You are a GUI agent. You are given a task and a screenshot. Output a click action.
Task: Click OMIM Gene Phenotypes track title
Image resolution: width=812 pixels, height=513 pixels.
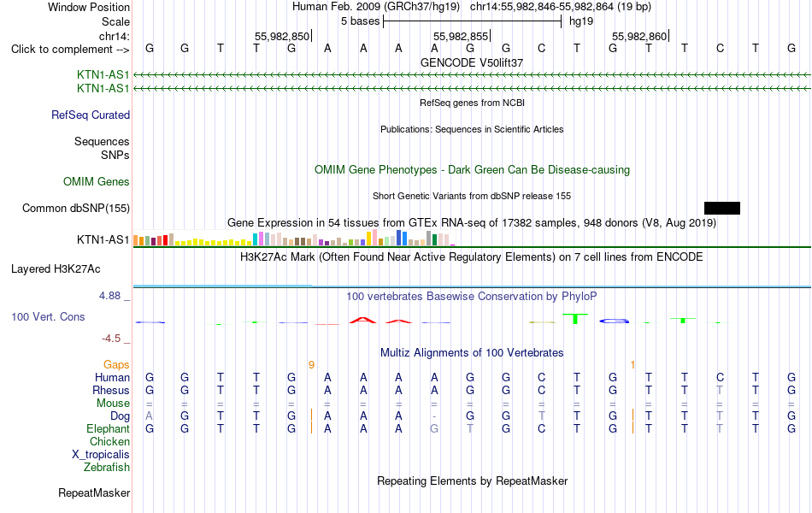point(472,170)
